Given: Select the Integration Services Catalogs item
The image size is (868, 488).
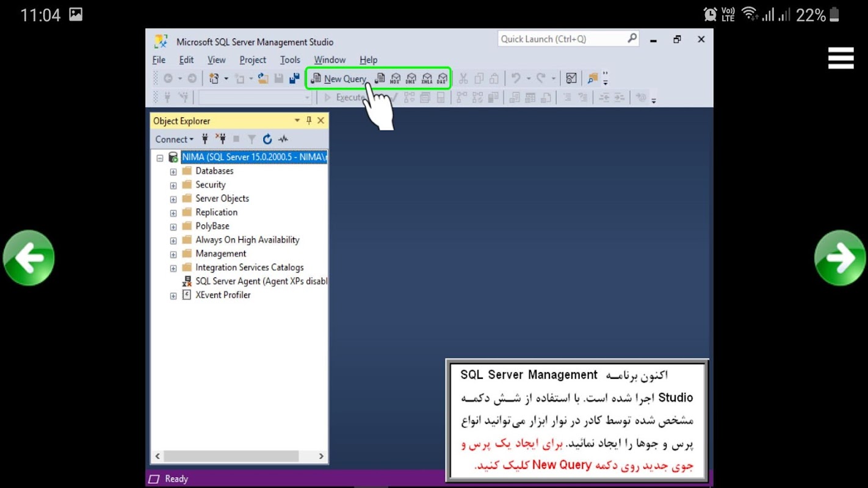Looking at the screenshot, I should 249,267.
